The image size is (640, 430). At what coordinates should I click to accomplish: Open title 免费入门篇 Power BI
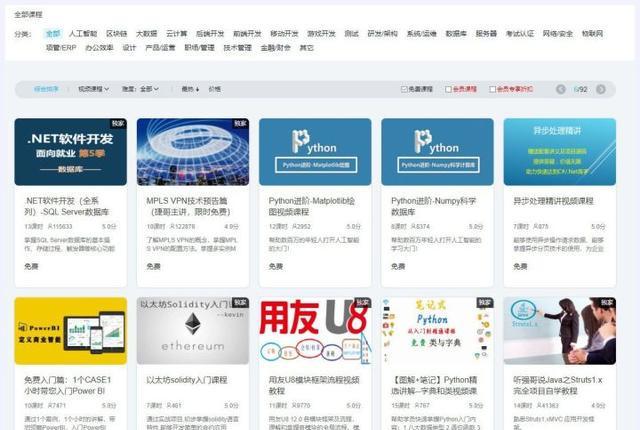(68, 386)
